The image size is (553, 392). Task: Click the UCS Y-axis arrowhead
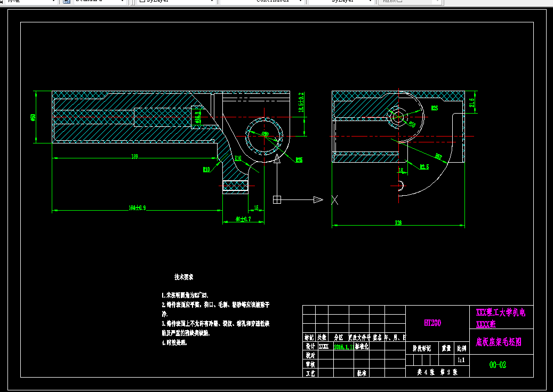click(277, 159)
